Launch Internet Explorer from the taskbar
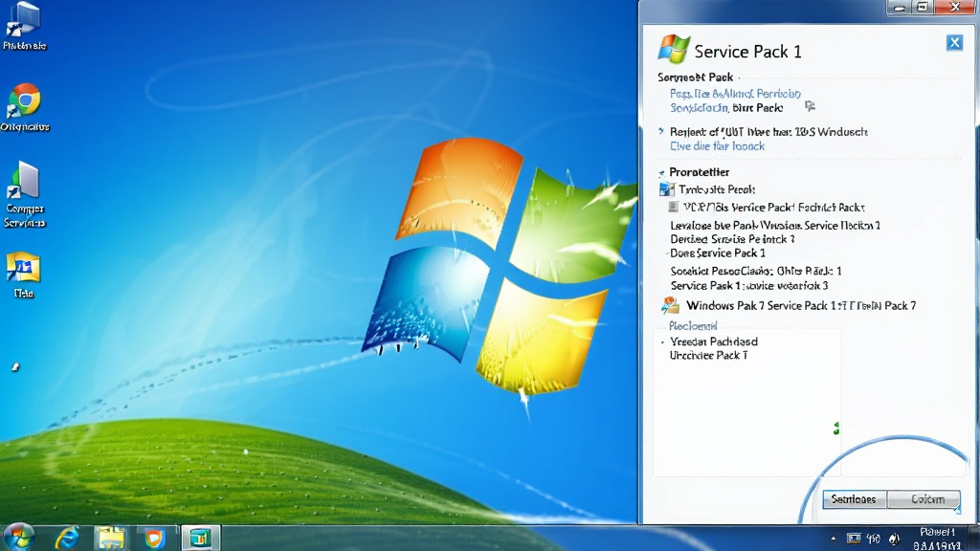The image size is (980, 551). tap(67, 538)
